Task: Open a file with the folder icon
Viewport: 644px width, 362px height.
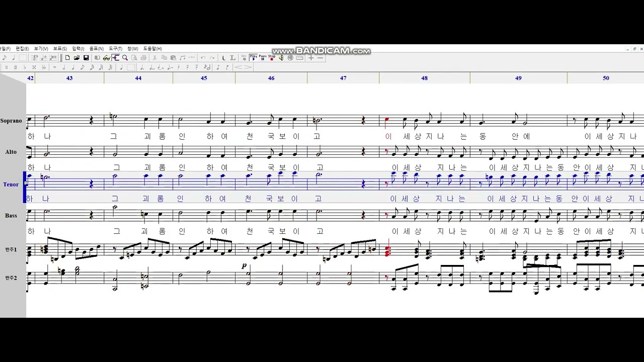Action: point(76,58)
